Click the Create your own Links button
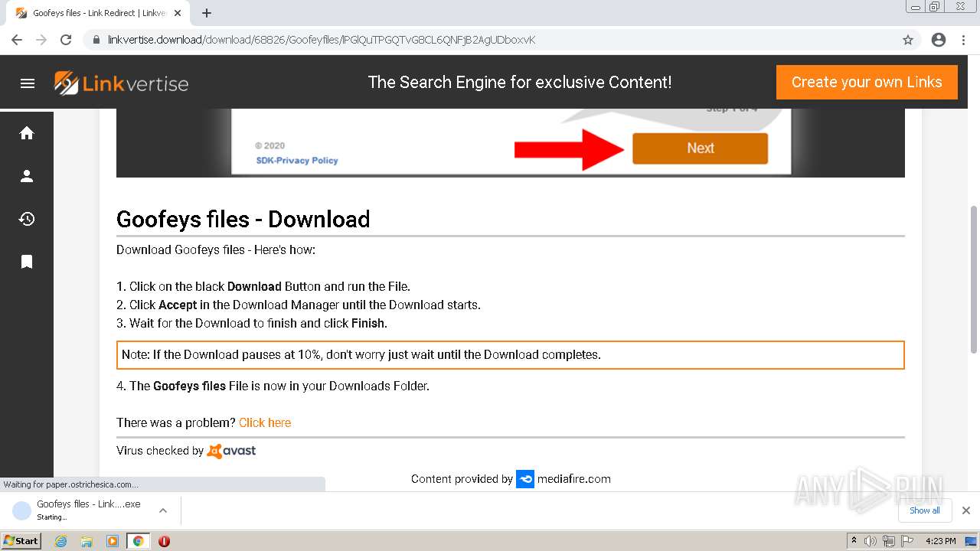The image size is (980, 551). tap(867, 82)
